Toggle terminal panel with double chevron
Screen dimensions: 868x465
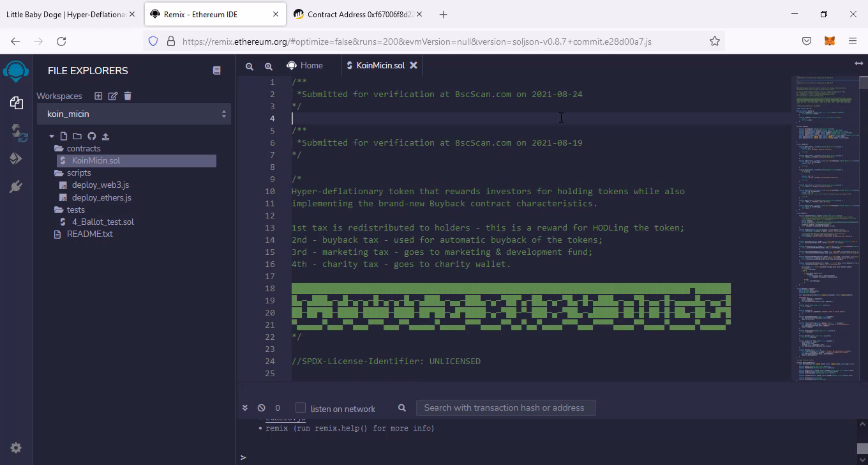tap(244, 408)
